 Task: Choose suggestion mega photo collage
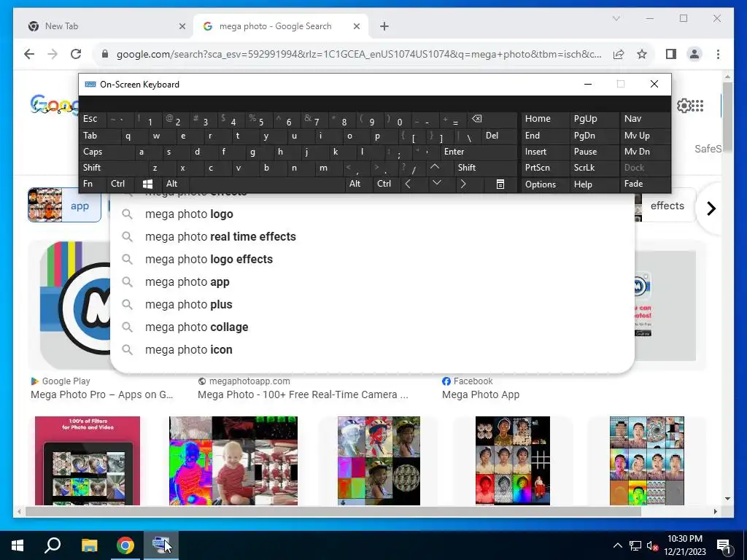(372, 327)
